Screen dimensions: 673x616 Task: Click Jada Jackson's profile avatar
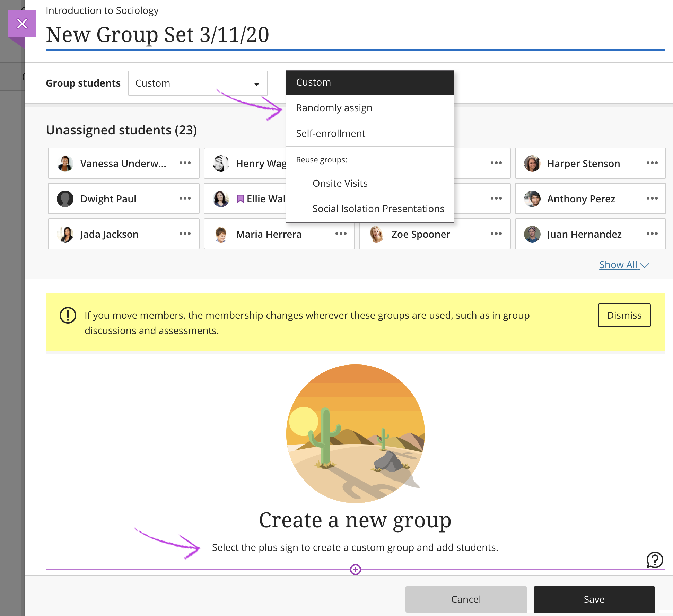65,234
